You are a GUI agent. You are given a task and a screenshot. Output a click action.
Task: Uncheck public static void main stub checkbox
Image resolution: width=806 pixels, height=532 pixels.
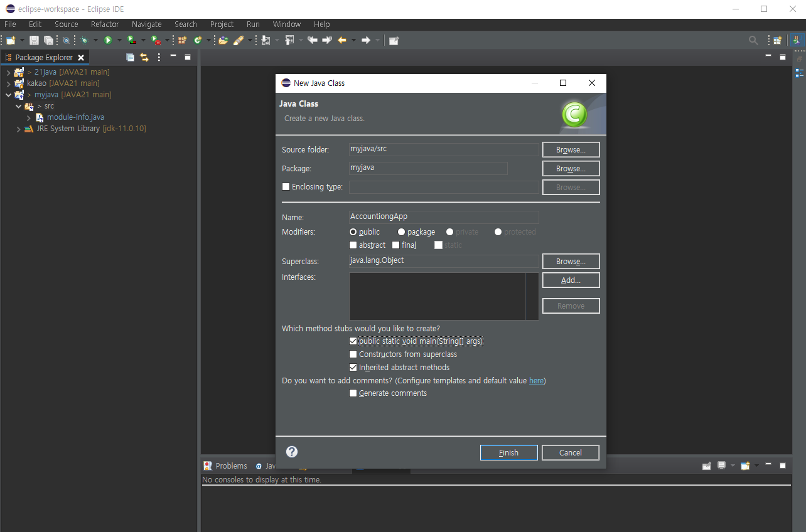pyautogui.click(x=353, y=341)
